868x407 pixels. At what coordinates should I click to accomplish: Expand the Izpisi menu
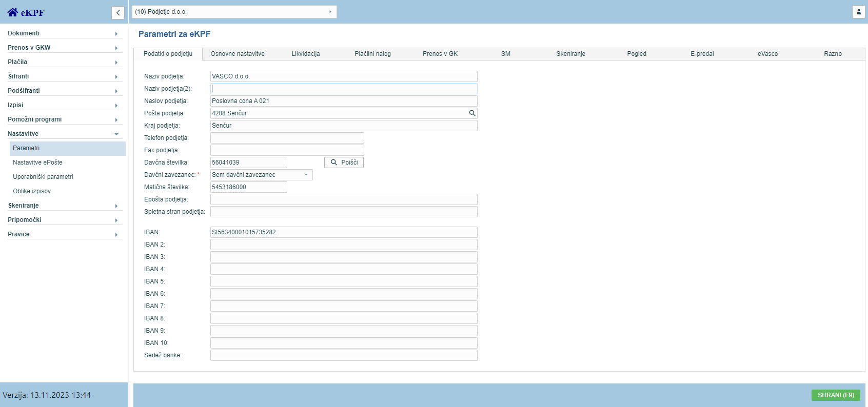click(65, 105)
